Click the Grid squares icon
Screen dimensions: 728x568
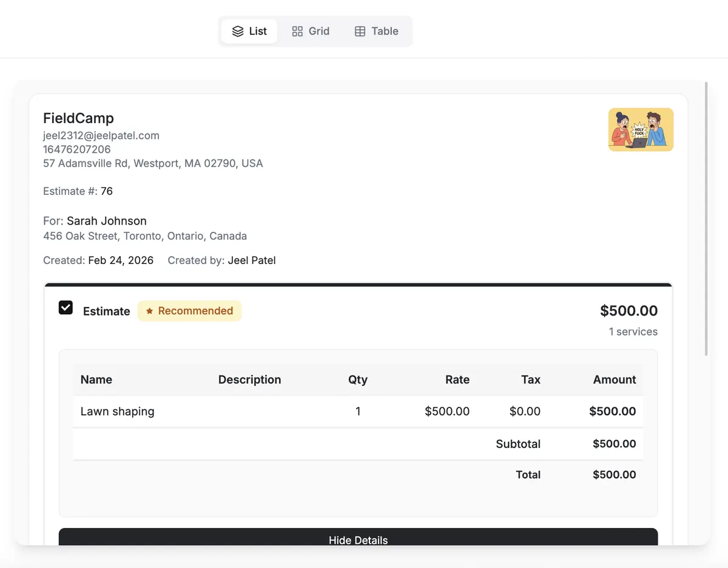[x=297, y=32]
